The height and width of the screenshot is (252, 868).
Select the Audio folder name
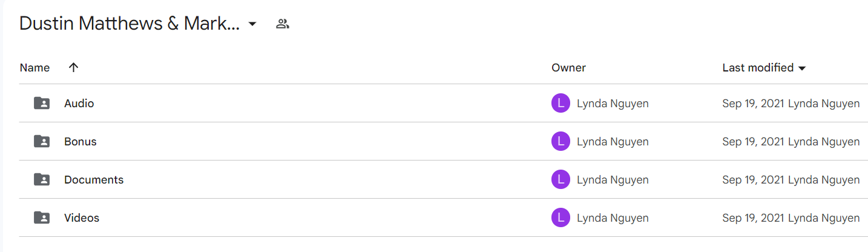point(79,104)
